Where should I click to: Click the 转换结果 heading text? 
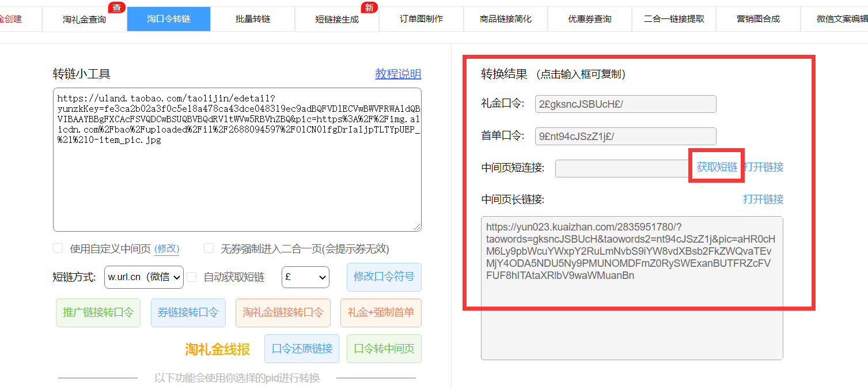[504, 74]
